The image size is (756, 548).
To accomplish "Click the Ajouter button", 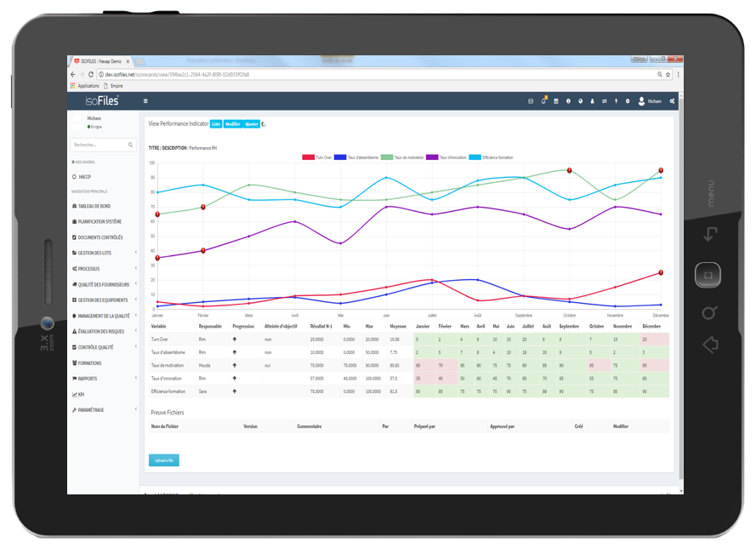I will 252,124.
